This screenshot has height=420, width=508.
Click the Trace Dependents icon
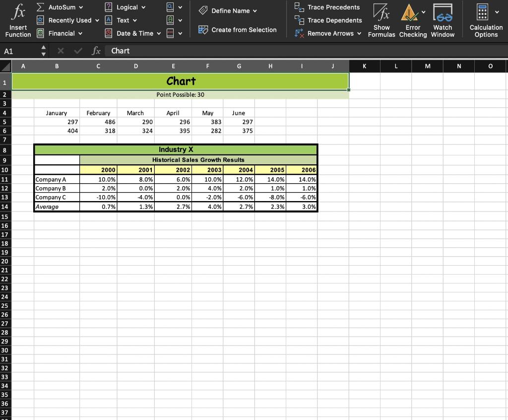(x=299, y=20)
